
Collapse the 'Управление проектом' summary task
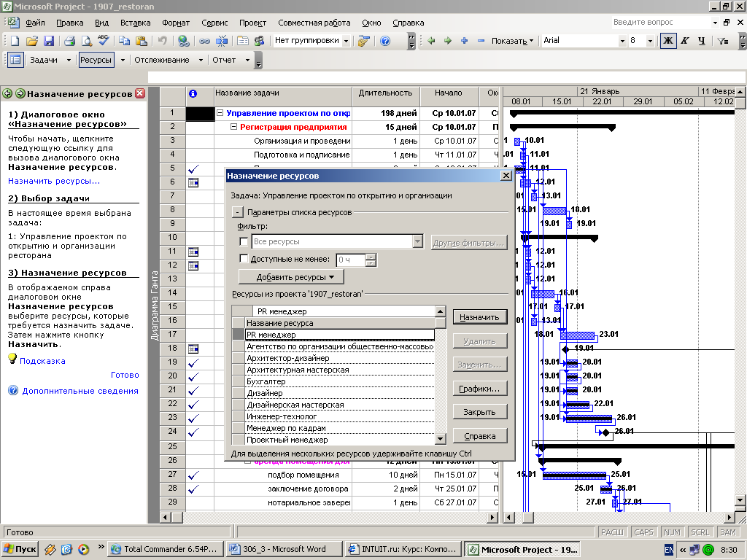coord(220,113)
